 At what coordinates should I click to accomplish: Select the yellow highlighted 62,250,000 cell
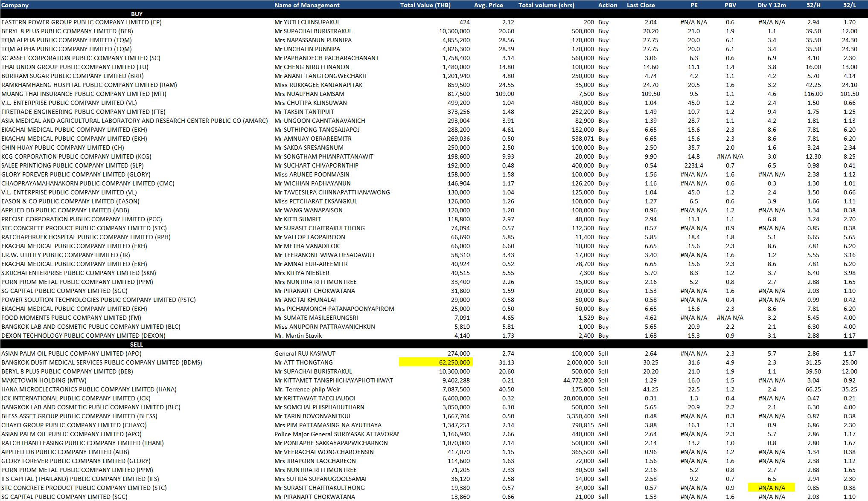(436, 362)
